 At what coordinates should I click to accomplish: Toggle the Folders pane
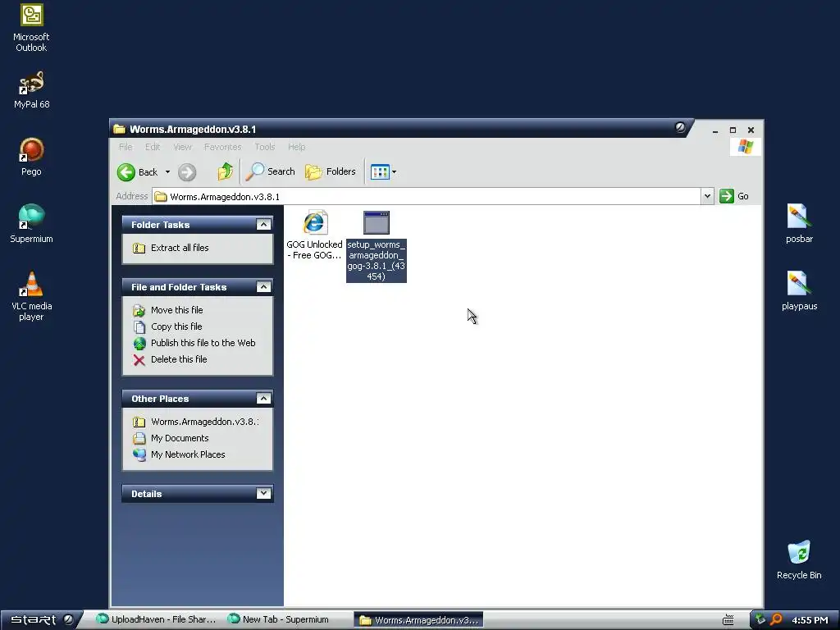[331, 171]
